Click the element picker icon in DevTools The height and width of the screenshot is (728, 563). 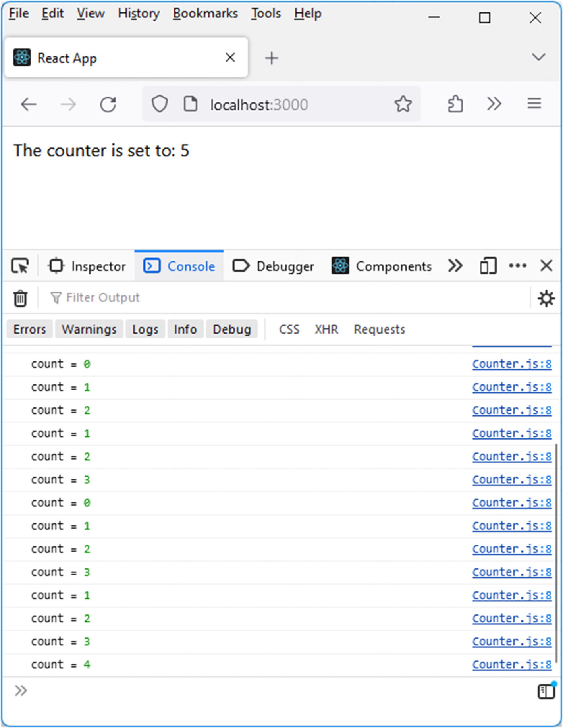point(20,266)
